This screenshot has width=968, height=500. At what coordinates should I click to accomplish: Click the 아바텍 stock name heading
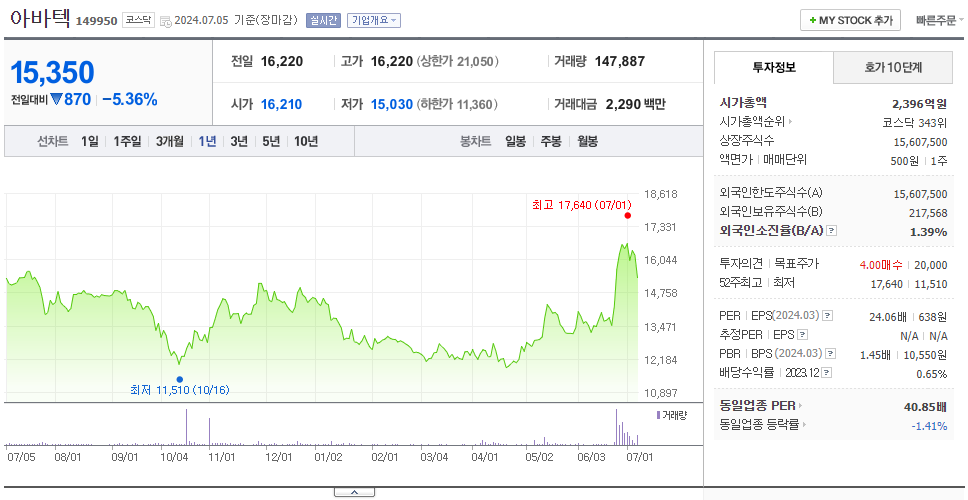(40, 18)
